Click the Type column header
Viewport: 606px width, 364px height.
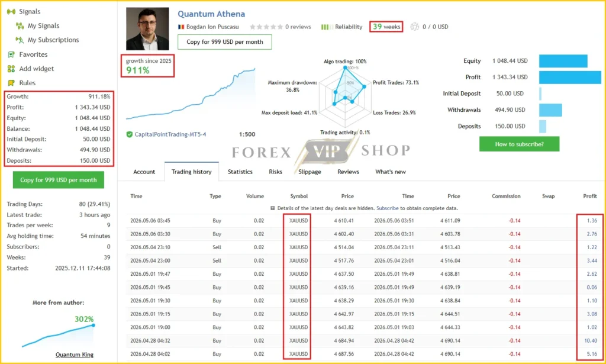tap(215, 197)
